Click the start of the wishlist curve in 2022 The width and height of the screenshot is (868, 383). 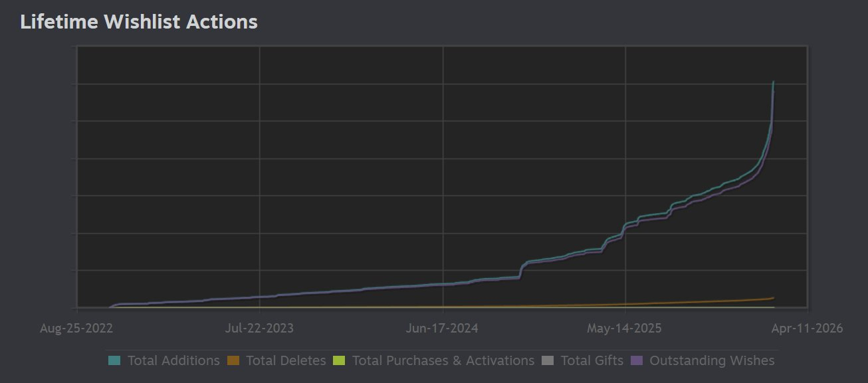[112, 307]
